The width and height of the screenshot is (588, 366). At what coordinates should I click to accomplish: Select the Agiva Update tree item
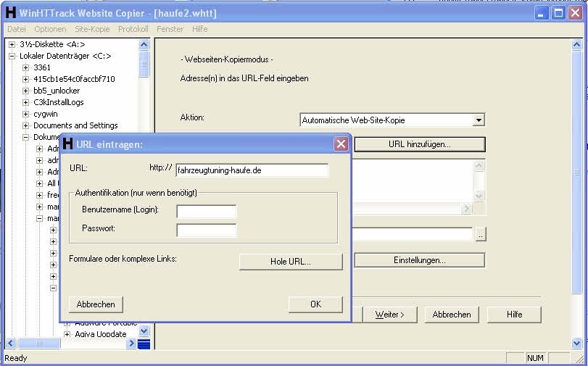click(101, 334)
